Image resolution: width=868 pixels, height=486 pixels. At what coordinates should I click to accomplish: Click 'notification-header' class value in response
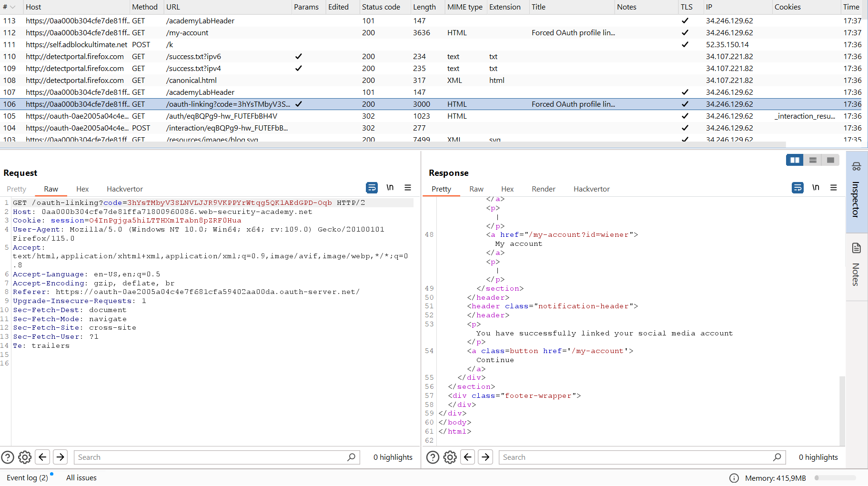[x=584, y=306]
